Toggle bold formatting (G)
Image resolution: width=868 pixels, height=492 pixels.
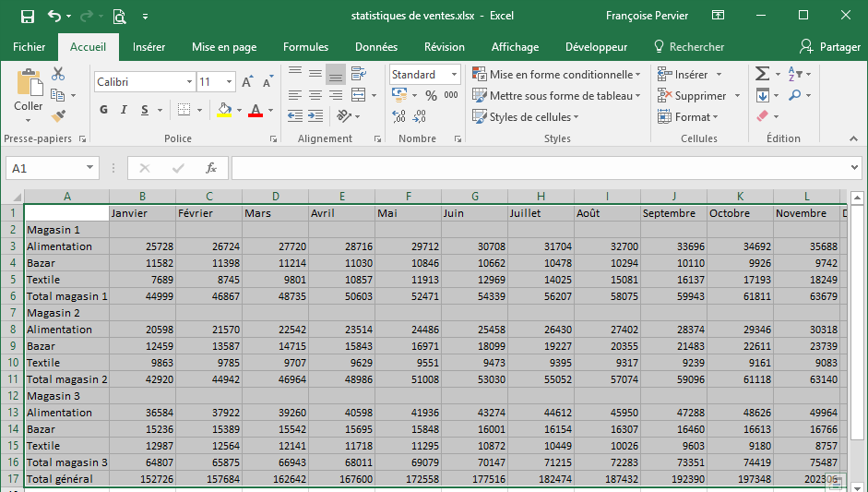tap(103, 111)
